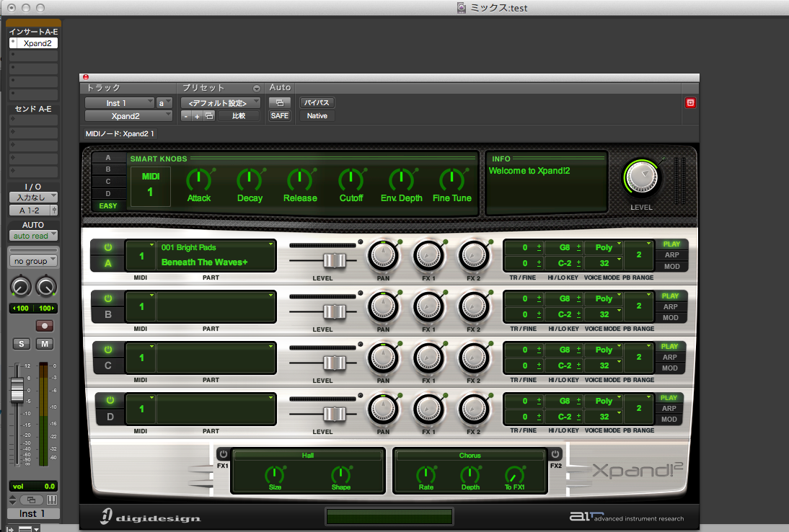Open the auto read automation dropdown

click(x=32, y=235)
